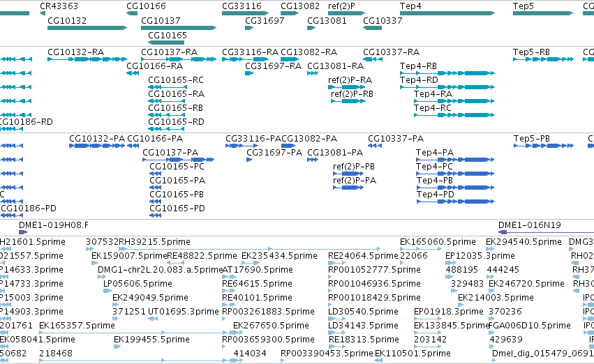Select protein CG31697-PA
This screenshot has height=364, width=594.
[x=274, y=153]
